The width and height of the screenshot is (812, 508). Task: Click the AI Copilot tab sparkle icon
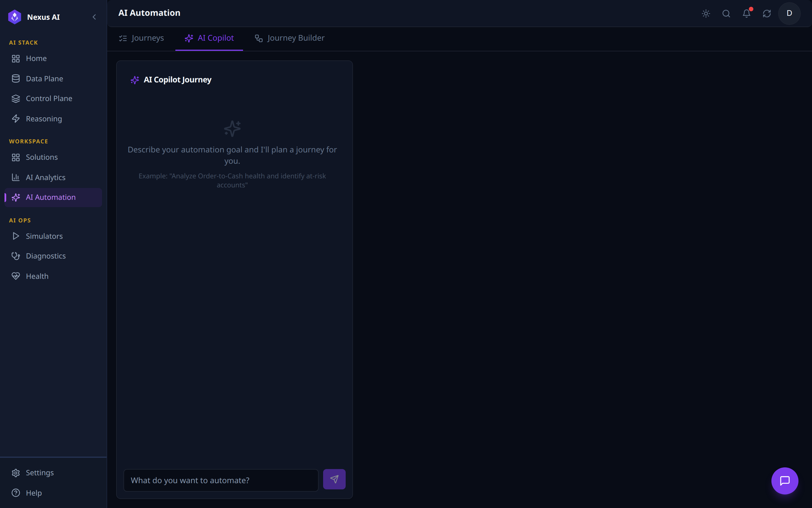coord(189,38)
